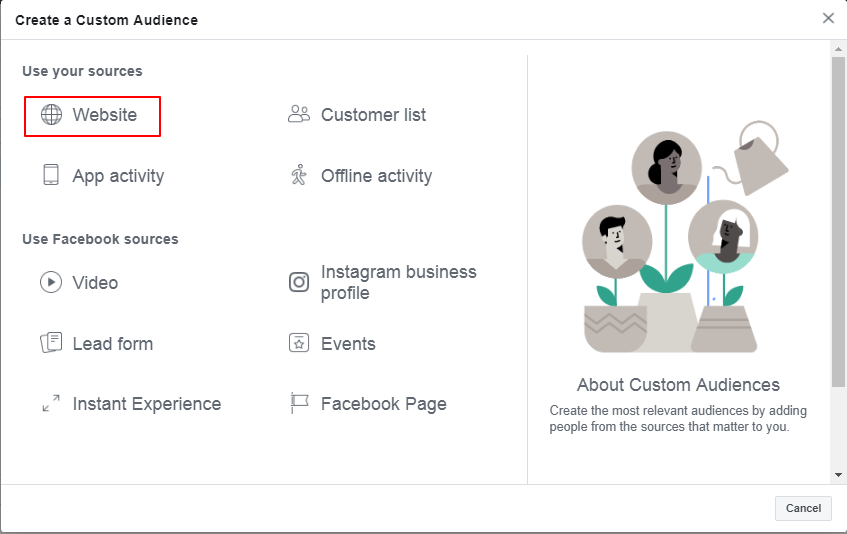Select Instagram business profile source
Screen dimensions: 847x534
click(x=399, y=282)
